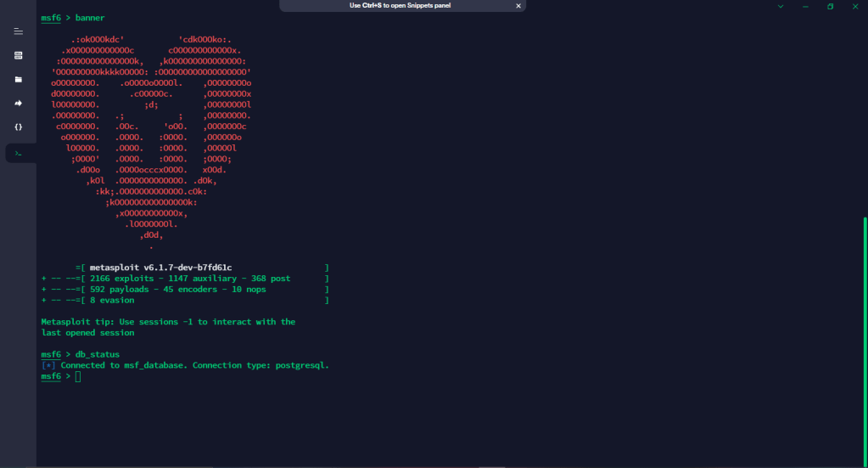Open the Hosts list from the sidebar

click(x=18, y=55)
